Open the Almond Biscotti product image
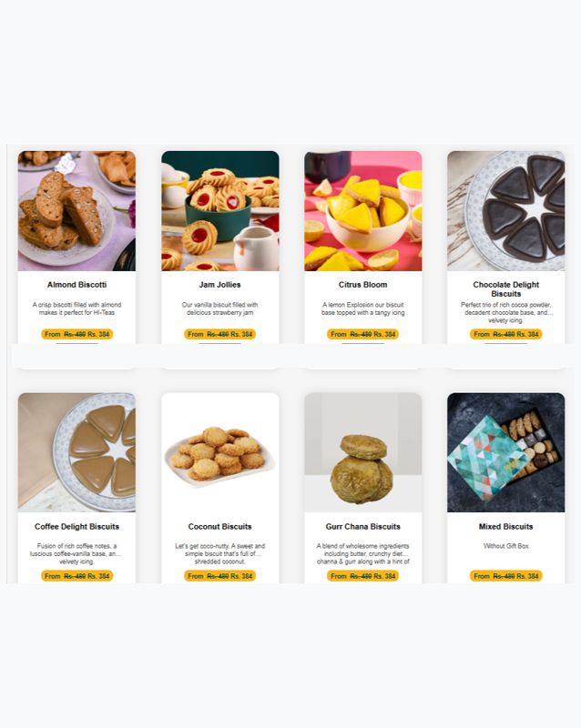 (76, 211)
